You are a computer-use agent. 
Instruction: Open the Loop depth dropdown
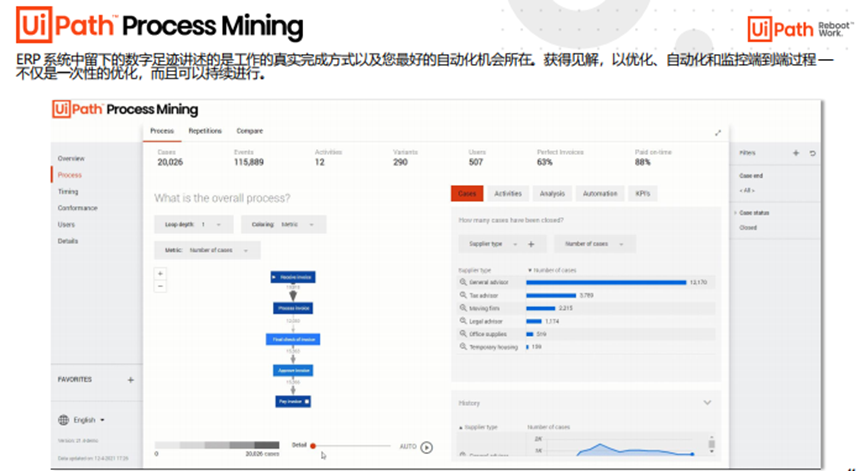(x=193, y=224)
